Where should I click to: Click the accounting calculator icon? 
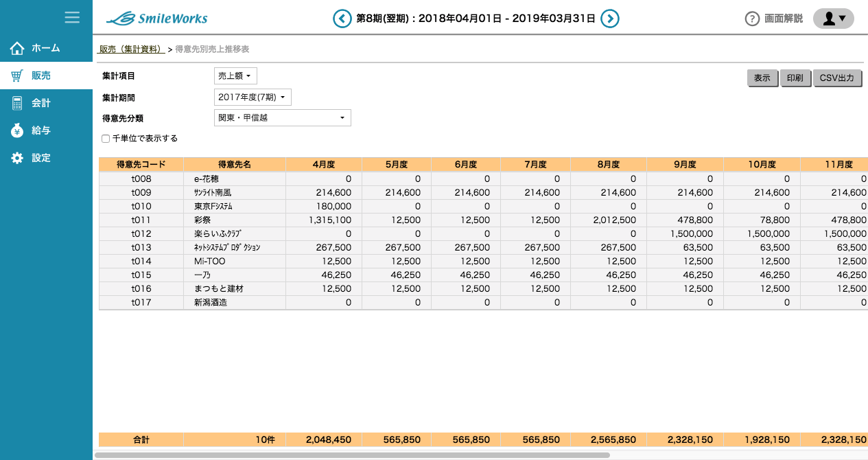[17, 103]
